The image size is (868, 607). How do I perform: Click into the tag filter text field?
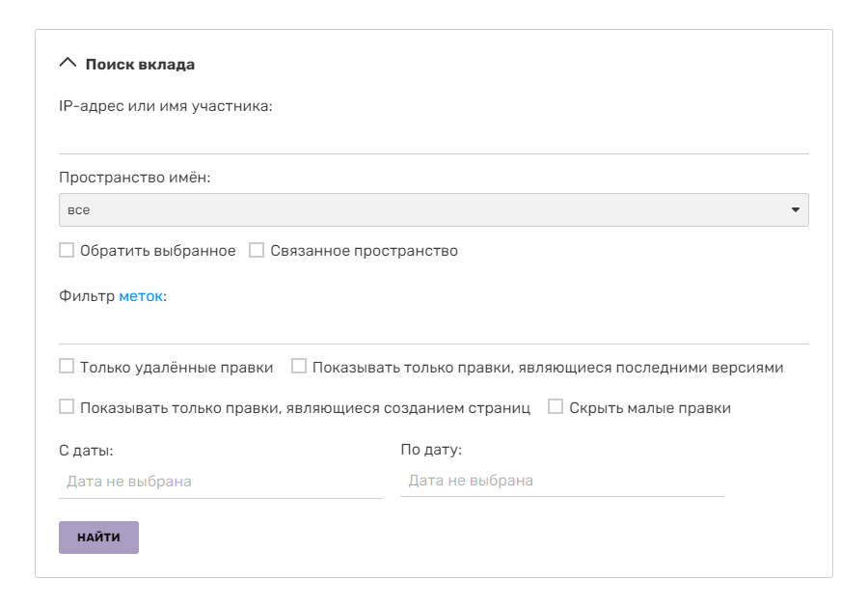433,328
